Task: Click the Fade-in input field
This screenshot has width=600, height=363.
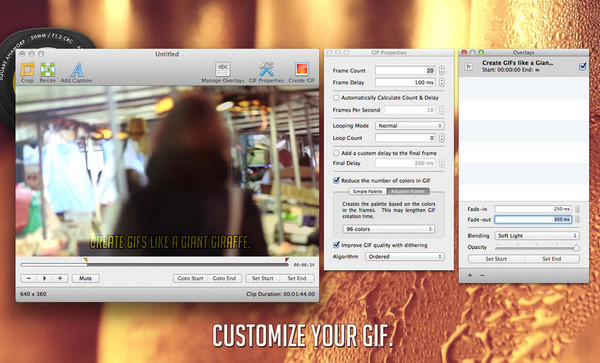Action: (x=533, y=209)
